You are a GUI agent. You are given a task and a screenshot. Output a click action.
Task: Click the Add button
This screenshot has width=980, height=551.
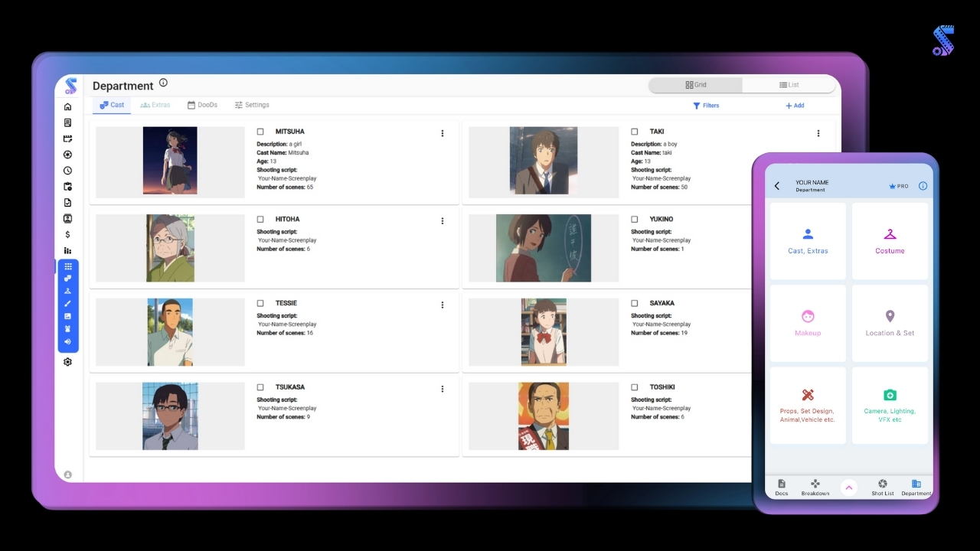[x=795, y=106]
